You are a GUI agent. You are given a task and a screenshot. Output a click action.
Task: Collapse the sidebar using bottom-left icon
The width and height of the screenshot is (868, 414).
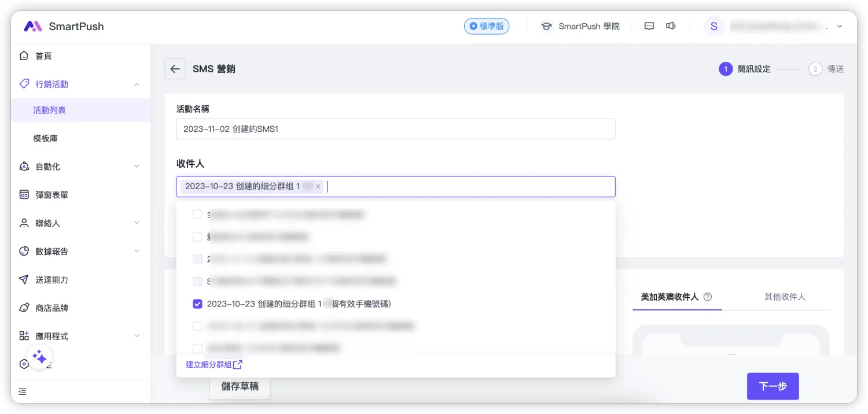coord(23,391)
